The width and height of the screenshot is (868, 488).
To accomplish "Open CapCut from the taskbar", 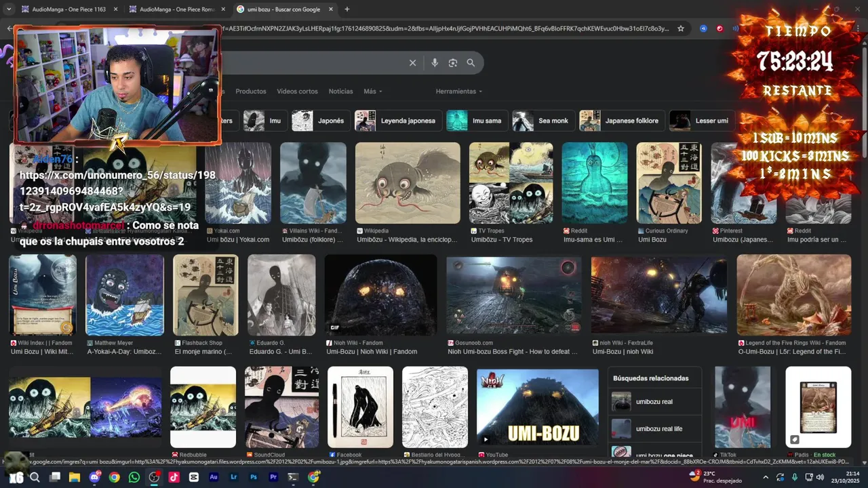I will [x=194, y=477].
